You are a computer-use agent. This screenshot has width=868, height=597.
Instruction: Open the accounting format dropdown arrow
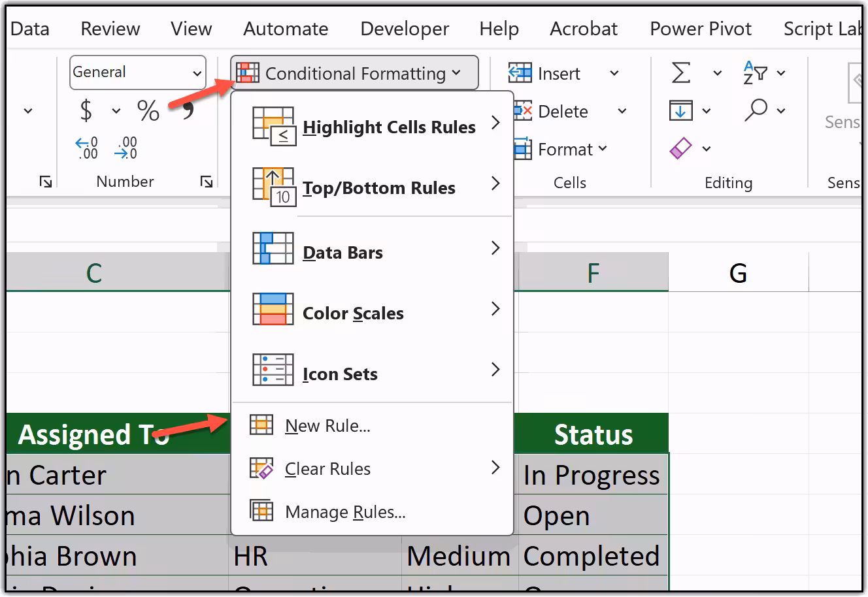[x=116, y=111]
